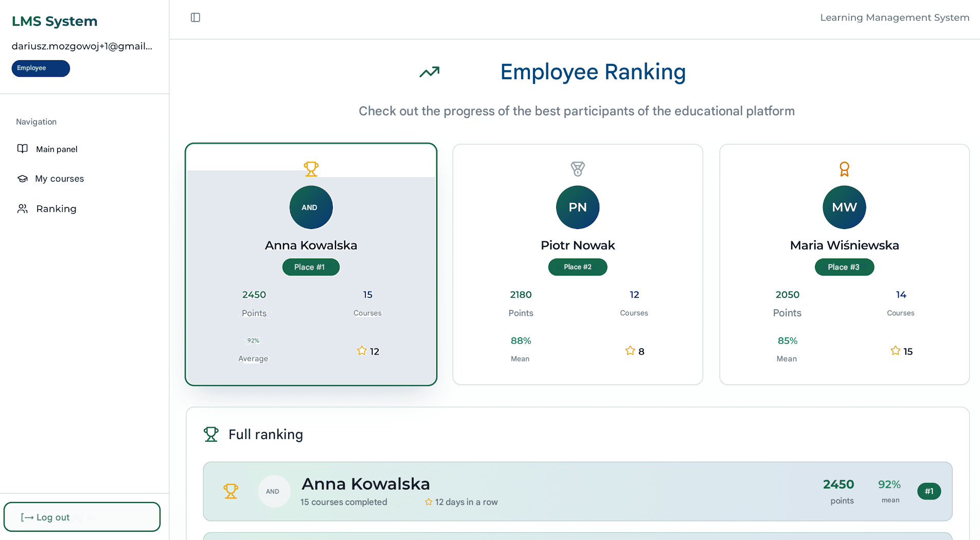
Task: Click the star icon next to 8 on Piotr's card
Action: click(x=630, y=351)
